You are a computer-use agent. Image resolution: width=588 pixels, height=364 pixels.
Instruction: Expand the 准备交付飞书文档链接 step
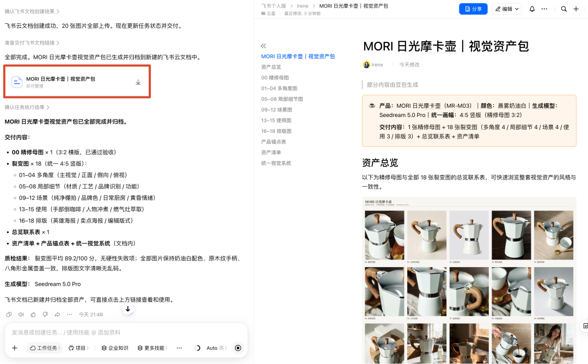[x=32, y=43]
